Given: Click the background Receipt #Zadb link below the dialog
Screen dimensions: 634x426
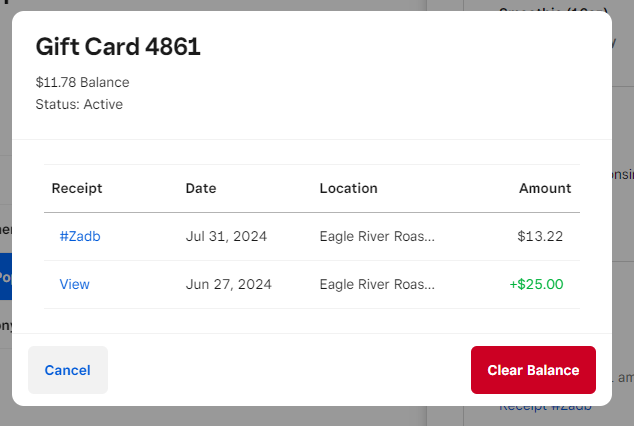Looking at the screenshot, I should [x=545, y=407].
